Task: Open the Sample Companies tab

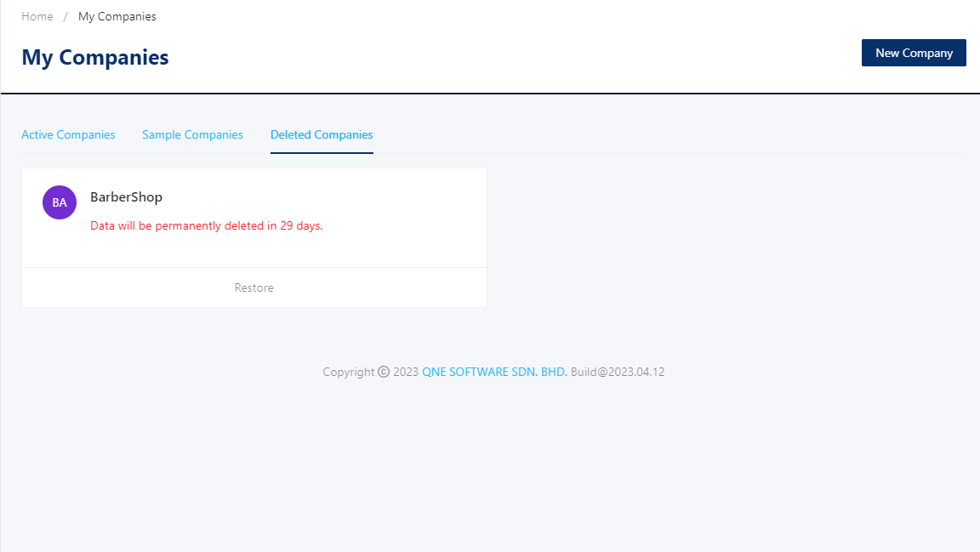Action: point(192,135)
